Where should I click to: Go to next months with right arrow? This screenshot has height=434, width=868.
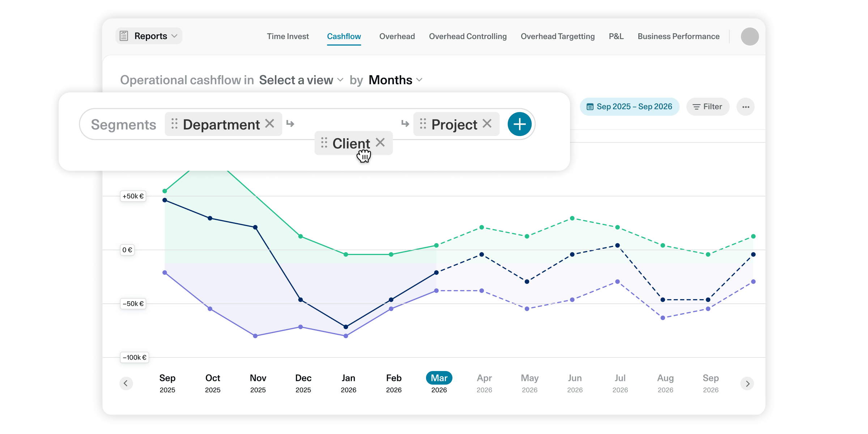click(x=747, y=383)
